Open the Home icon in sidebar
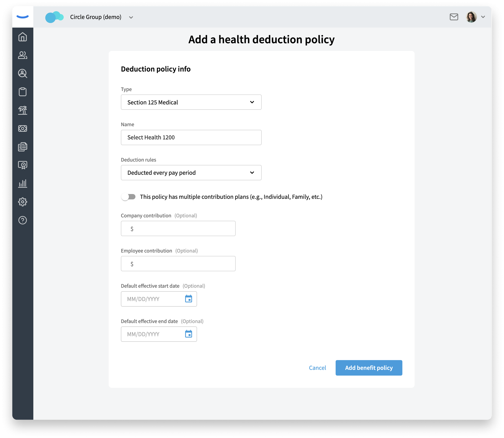 point(22,37)
